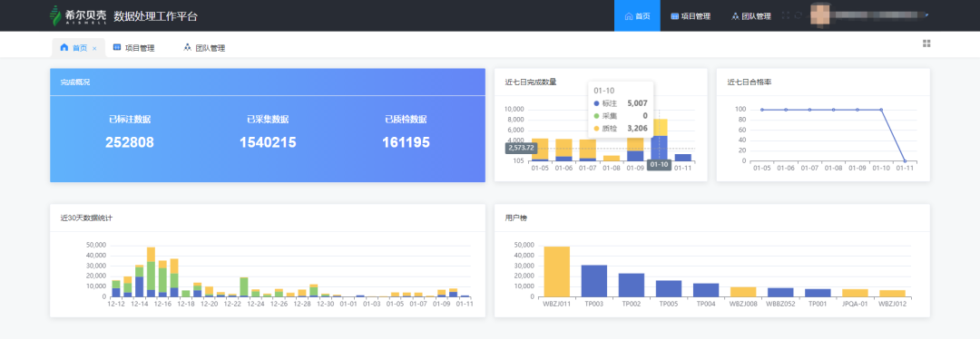Click the 01-11 bar in seven-day chart
The image size is (980, 339).
click(683, 158)
